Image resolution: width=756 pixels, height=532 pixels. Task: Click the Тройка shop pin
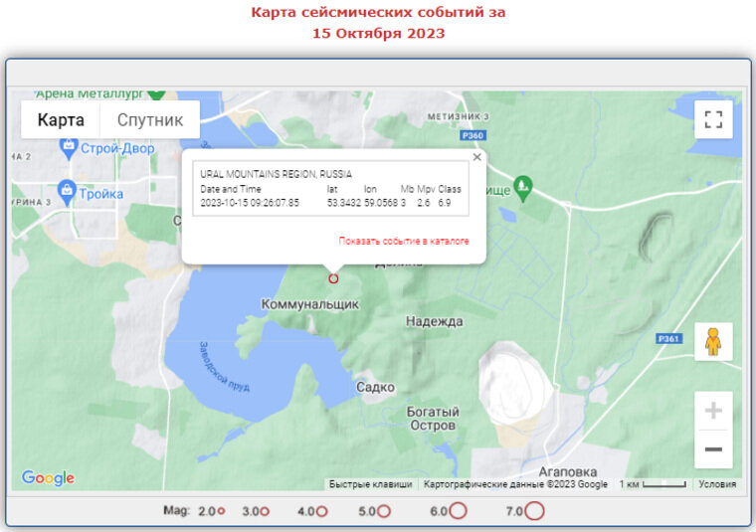(67, 192)
